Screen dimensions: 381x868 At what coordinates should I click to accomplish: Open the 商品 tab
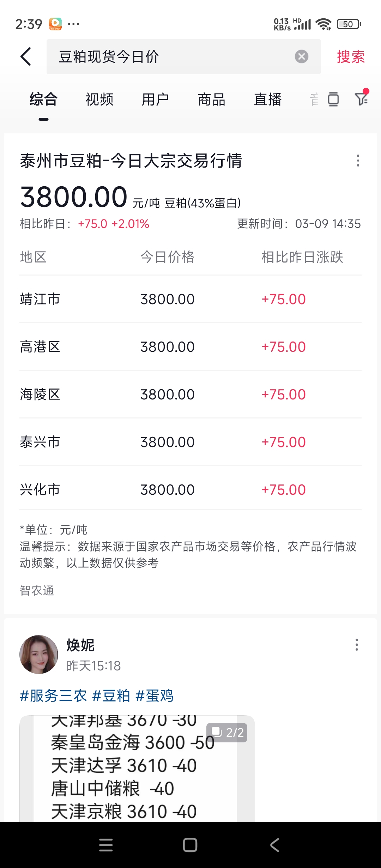(x=211, y=100)
